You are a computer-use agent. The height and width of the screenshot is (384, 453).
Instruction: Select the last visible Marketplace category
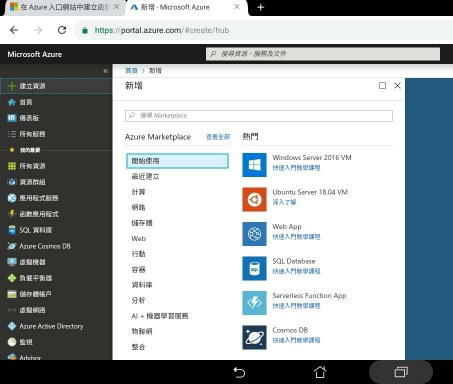coord(138,347)
